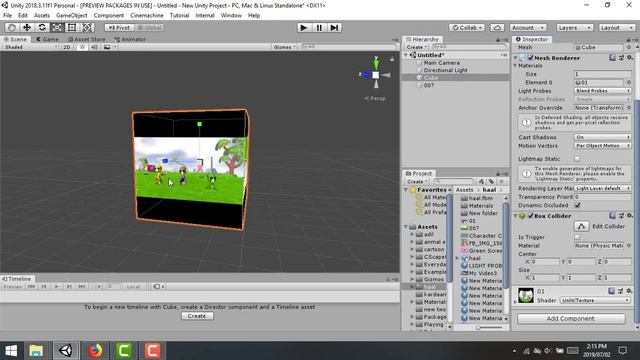
Task: Select Main Camera in Hierarchy
Action: pos(442,62)
